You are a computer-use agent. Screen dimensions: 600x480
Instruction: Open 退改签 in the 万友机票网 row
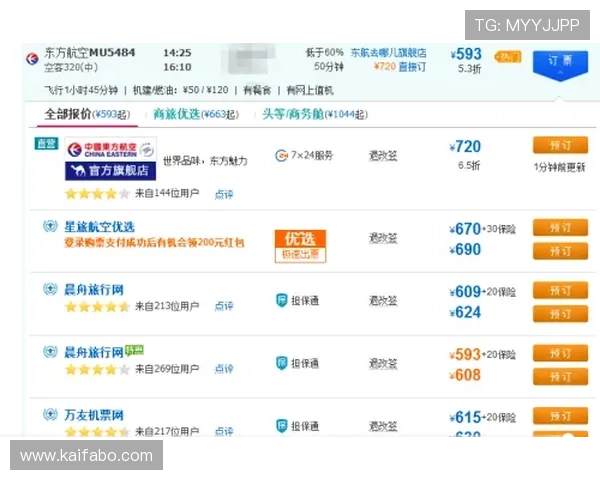383,426
